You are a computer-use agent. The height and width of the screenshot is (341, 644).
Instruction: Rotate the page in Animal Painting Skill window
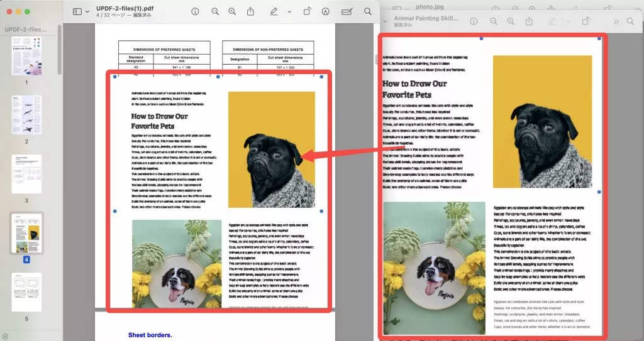[x=586, y=21]
